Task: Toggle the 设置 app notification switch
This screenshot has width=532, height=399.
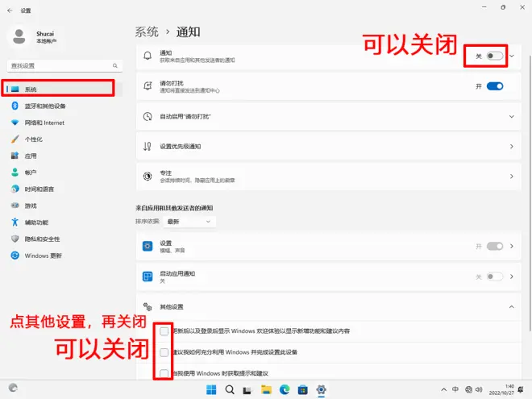Action: [495, 246]
